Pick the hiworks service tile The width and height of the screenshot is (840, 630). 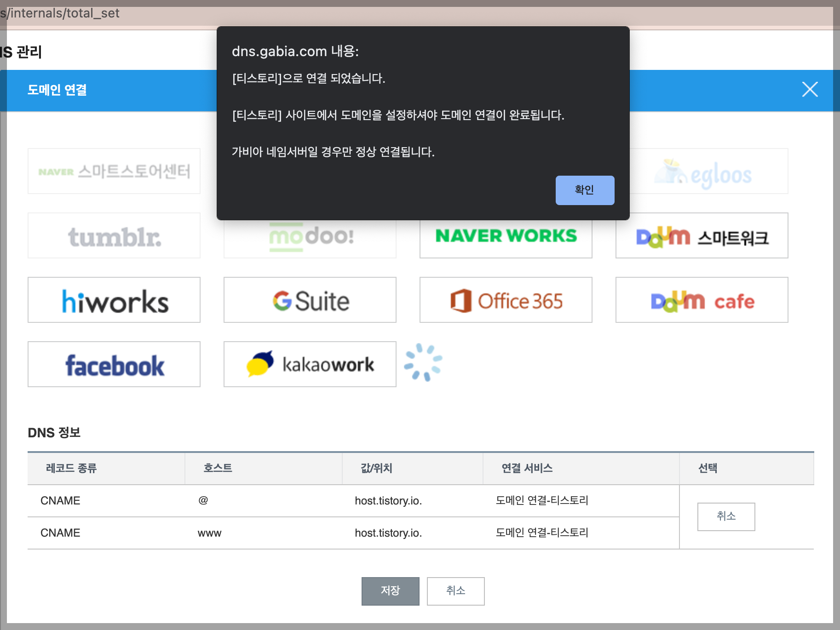point(114,300)
